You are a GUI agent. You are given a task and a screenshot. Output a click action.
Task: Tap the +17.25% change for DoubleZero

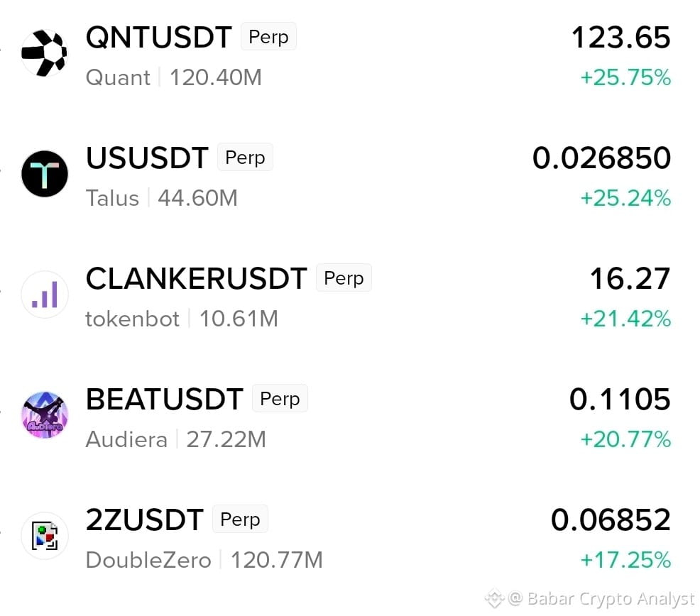pos(625,560)
